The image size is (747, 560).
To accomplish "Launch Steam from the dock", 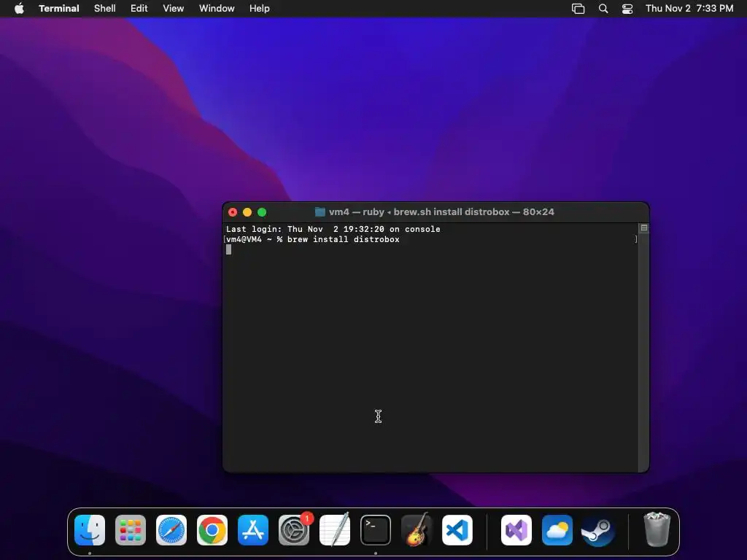I will point(598,530).
